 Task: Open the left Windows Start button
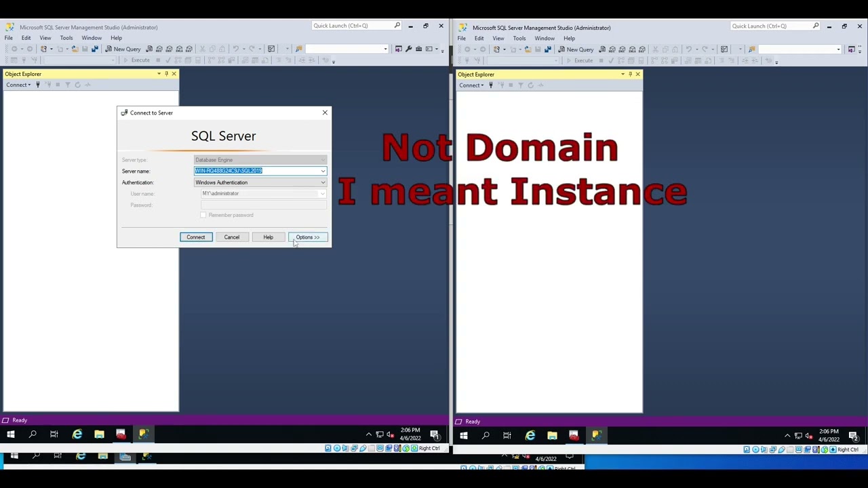[x=11, y=434]
